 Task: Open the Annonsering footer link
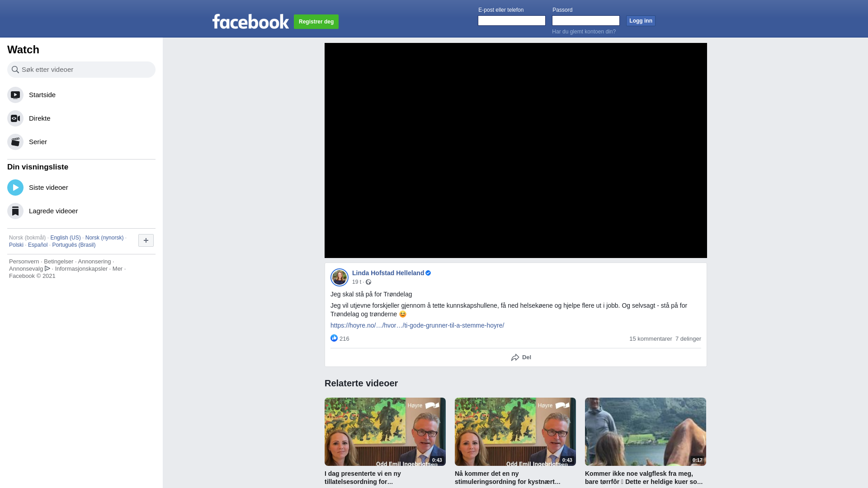click(x=94, y=262)
